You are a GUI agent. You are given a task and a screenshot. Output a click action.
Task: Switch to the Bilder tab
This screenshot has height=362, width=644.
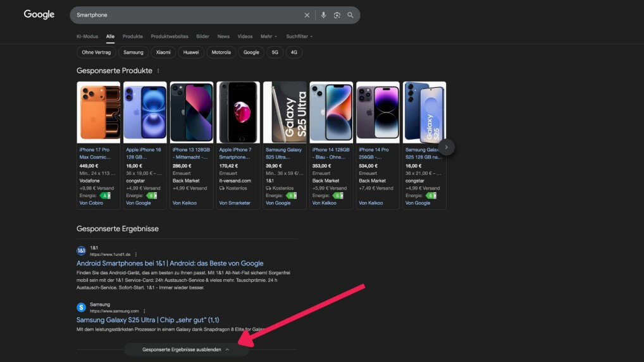pyautogui.click(x=202, y=37)
